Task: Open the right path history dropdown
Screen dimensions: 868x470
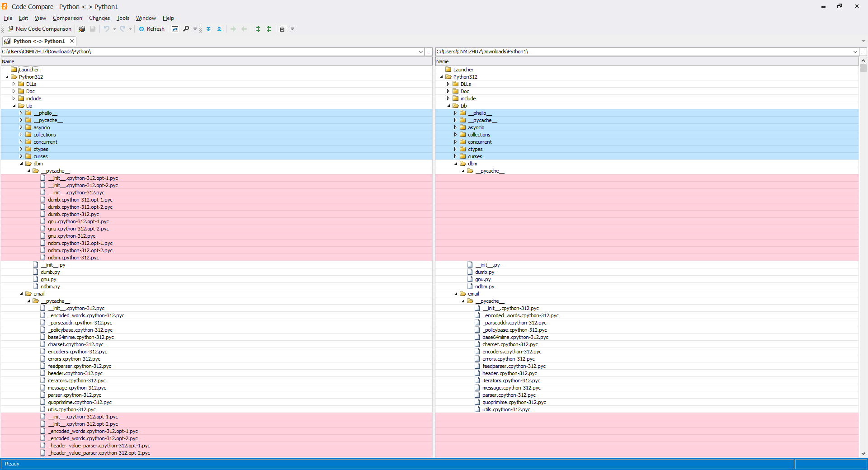Action: [x=855, y=52]
